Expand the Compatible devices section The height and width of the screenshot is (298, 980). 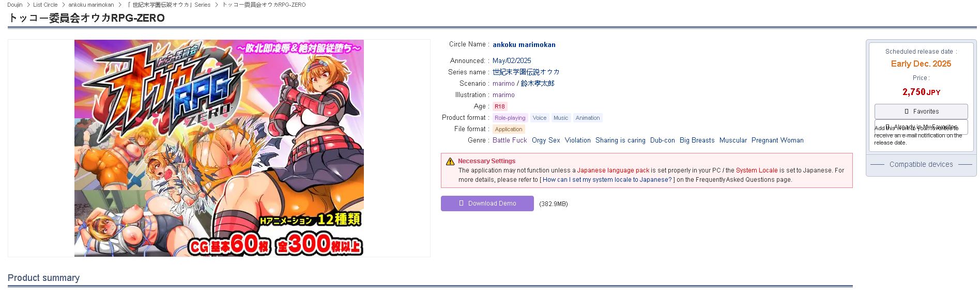921,164
